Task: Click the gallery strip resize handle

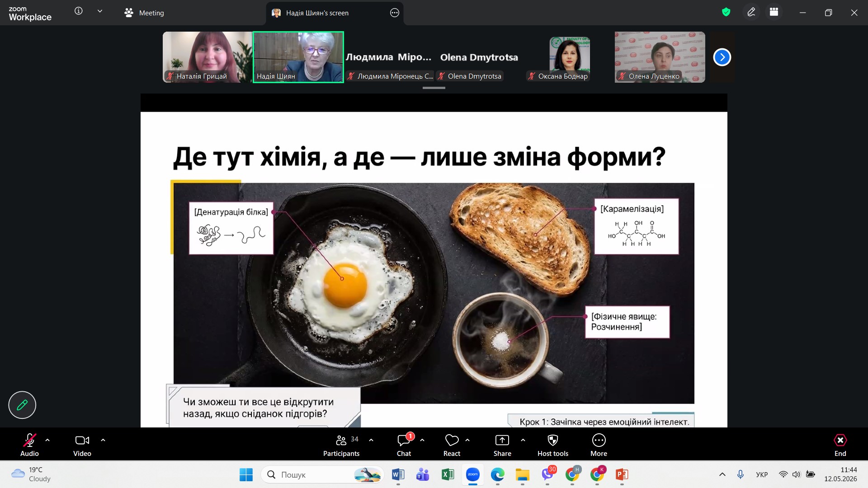Action: coord(434,88)
